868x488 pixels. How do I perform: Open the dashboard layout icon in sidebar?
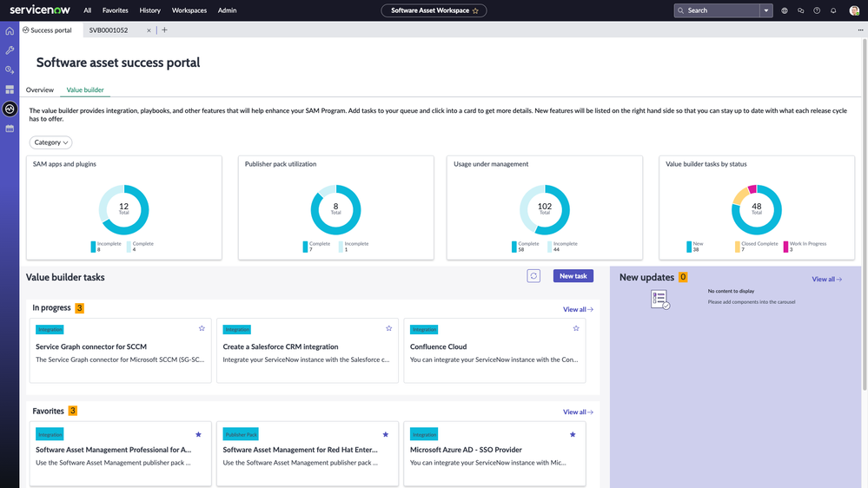[x=10, y=89]
